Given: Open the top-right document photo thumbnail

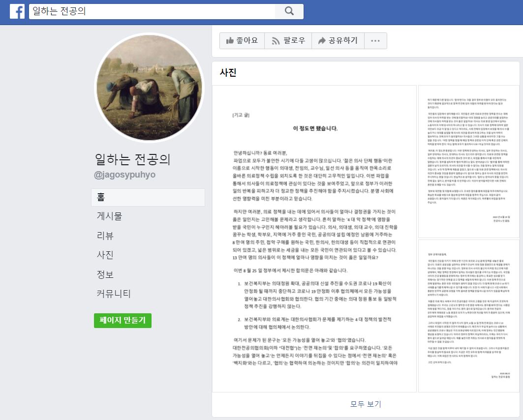Looking at the screenshot, I should pyautogui.click(x=468, y=161).
